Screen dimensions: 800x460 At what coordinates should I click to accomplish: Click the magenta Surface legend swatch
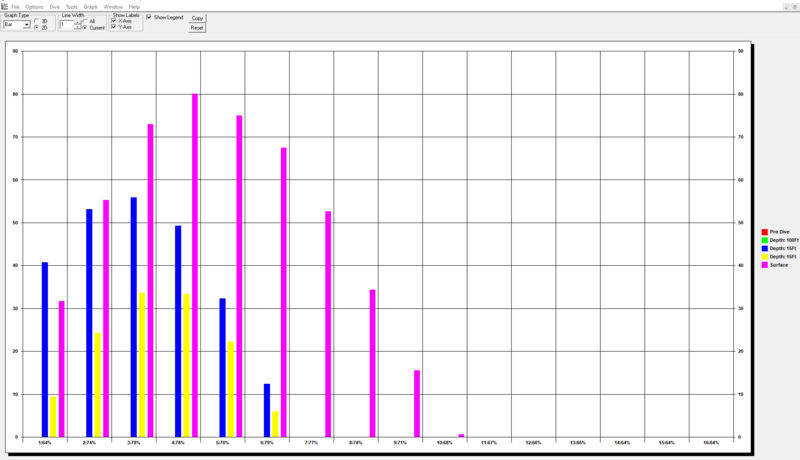click(764, 265)
